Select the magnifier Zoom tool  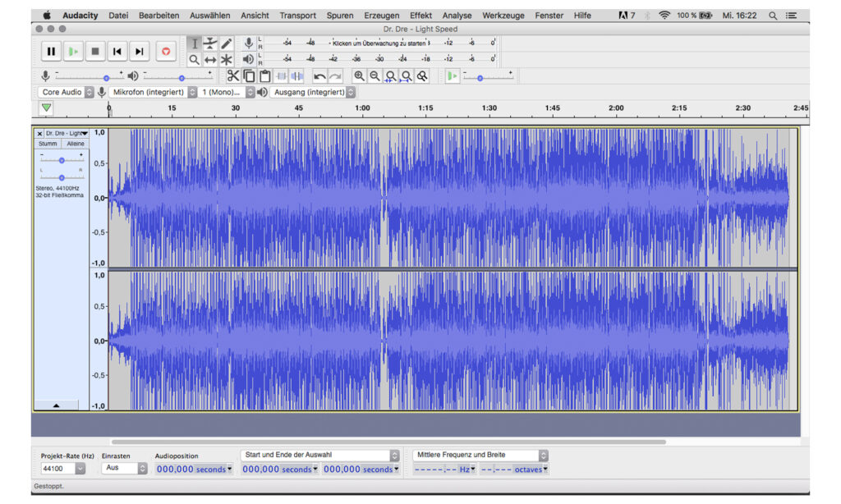[194, 60]
